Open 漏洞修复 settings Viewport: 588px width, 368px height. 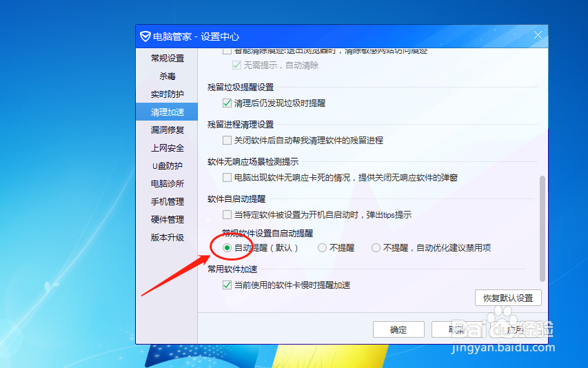pyautogui.click(x=168, y=130)
